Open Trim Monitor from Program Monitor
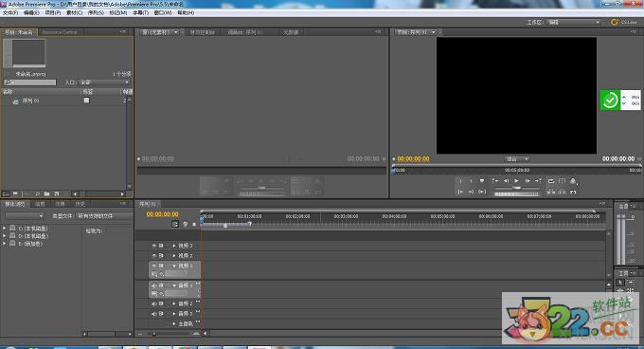Image resolution: width=644 pixels, height=349 pixels. tap(573, 192)
